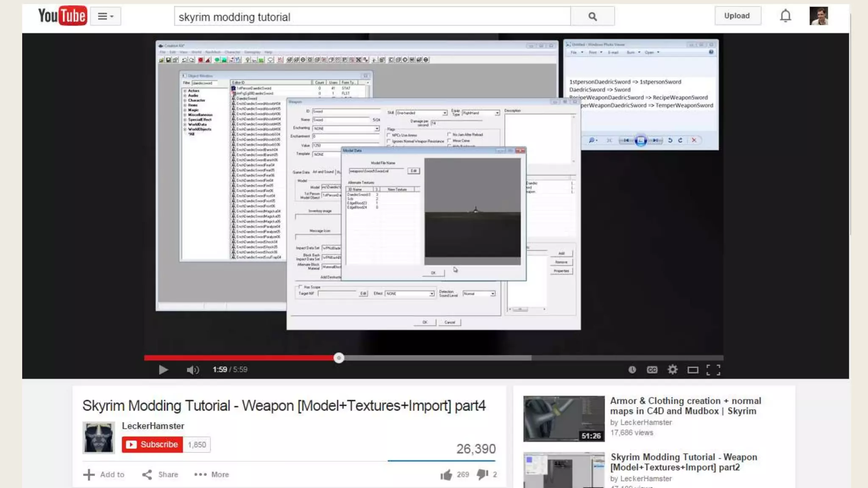Screen dimensions: 868x488
Task: Open the Share options
Action: coord(160,474)
